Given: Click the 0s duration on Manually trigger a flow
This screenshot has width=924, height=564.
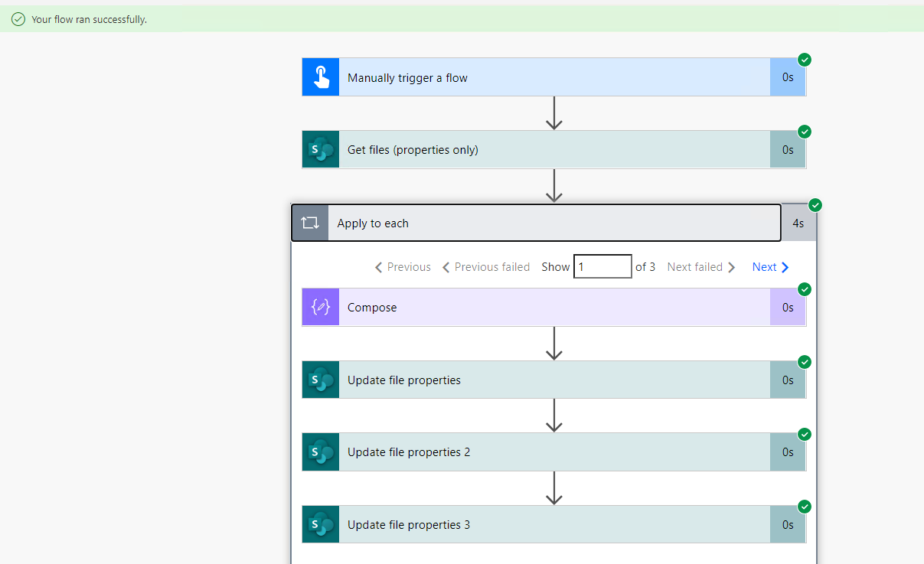Looking at the screenshot, I should pos(788,77).
